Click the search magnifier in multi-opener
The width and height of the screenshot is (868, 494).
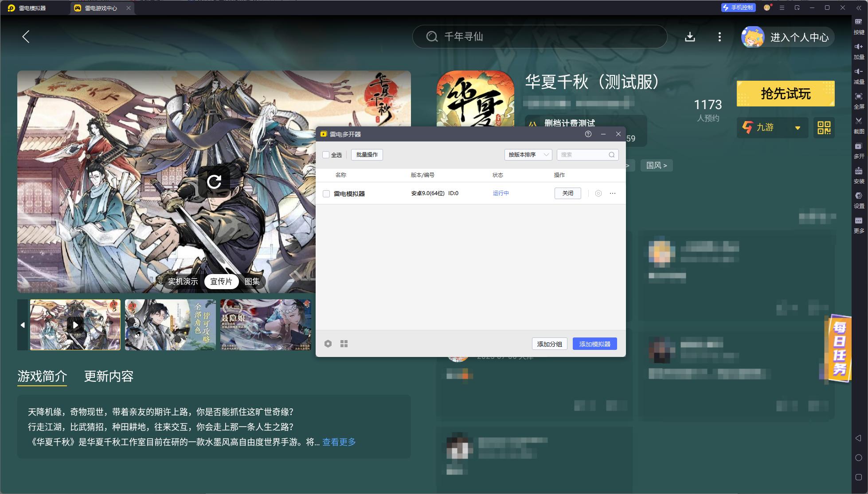click(612, 155)
